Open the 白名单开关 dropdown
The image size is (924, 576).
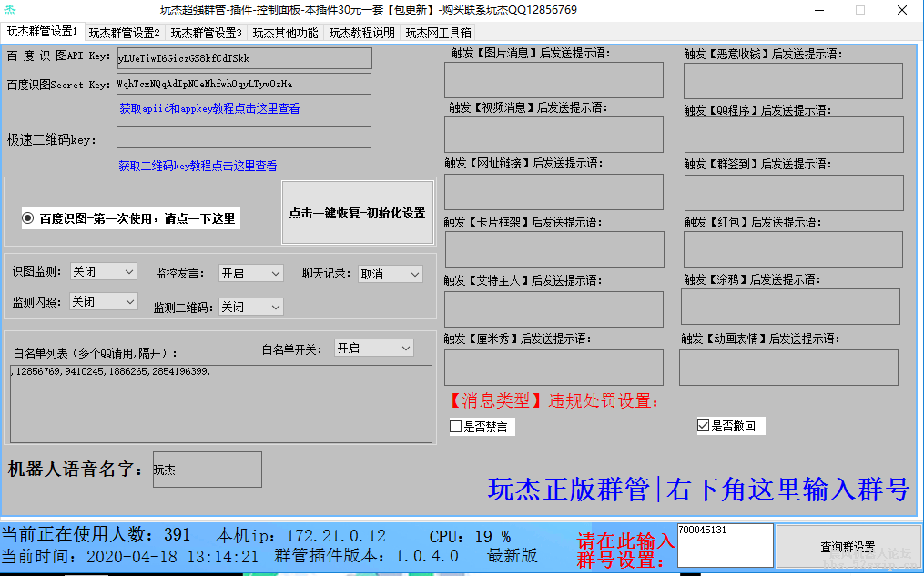tap(373, 349)
